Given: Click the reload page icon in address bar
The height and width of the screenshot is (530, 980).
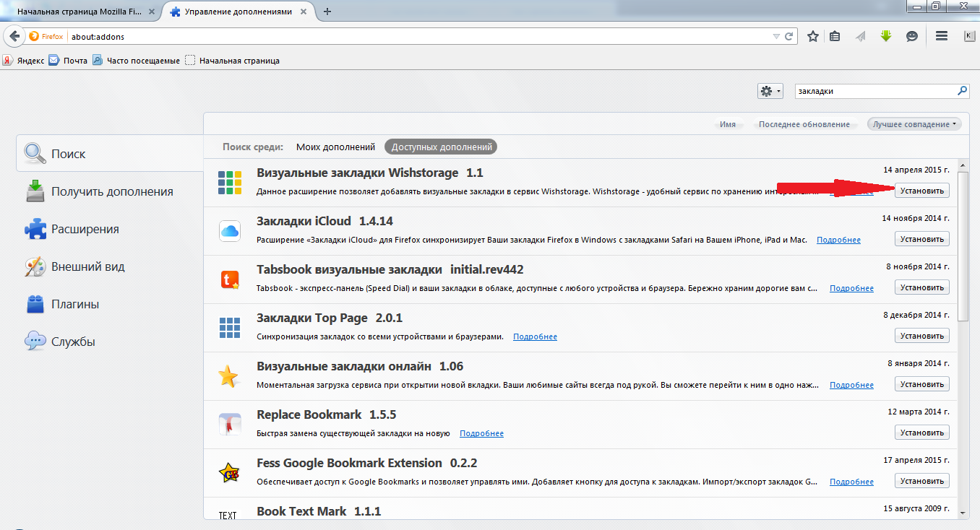Looking at the screenshot, I should tap(790, 36).
